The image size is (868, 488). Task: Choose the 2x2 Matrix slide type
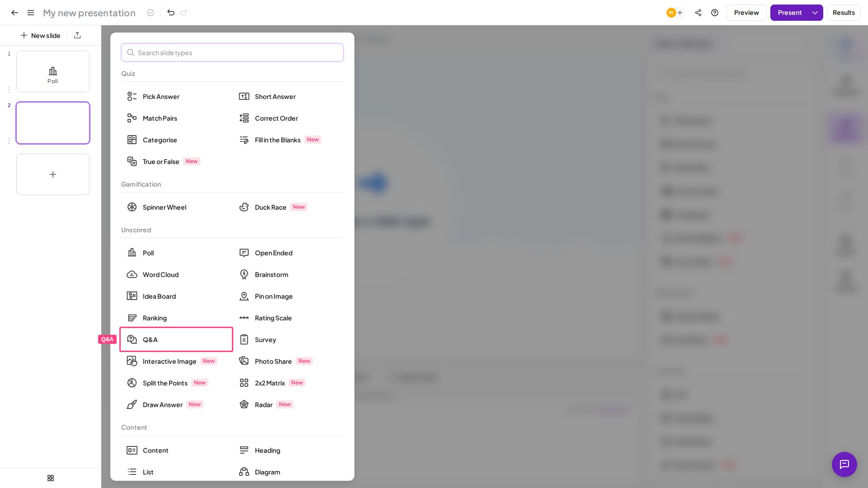pyautogui.click(x=288, y=383)
